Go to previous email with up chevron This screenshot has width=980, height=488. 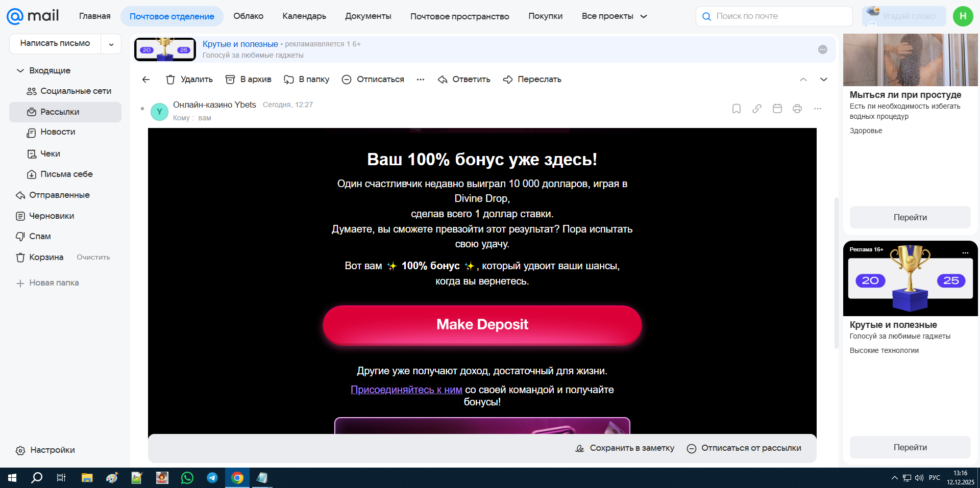tap(803, 80)
